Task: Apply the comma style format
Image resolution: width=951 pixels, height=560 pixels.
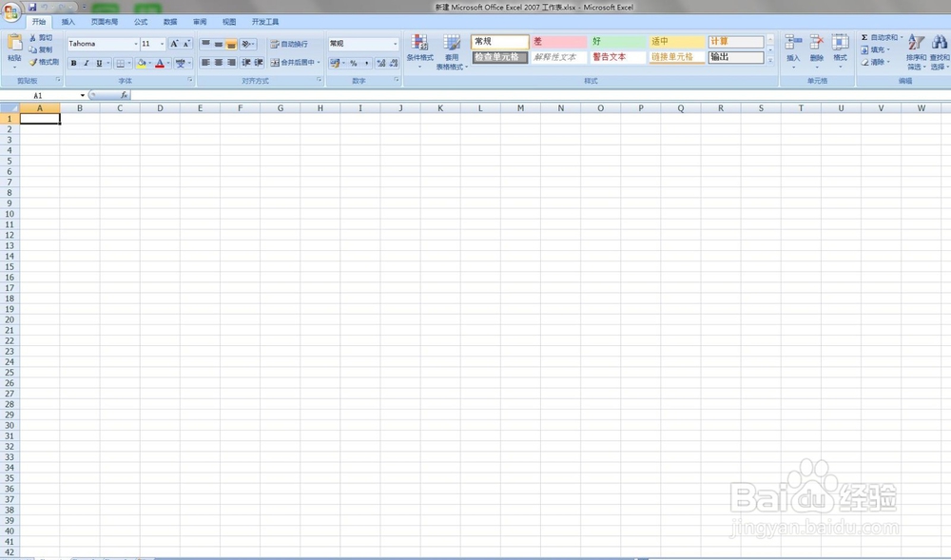Action: (x=366, y=63)
